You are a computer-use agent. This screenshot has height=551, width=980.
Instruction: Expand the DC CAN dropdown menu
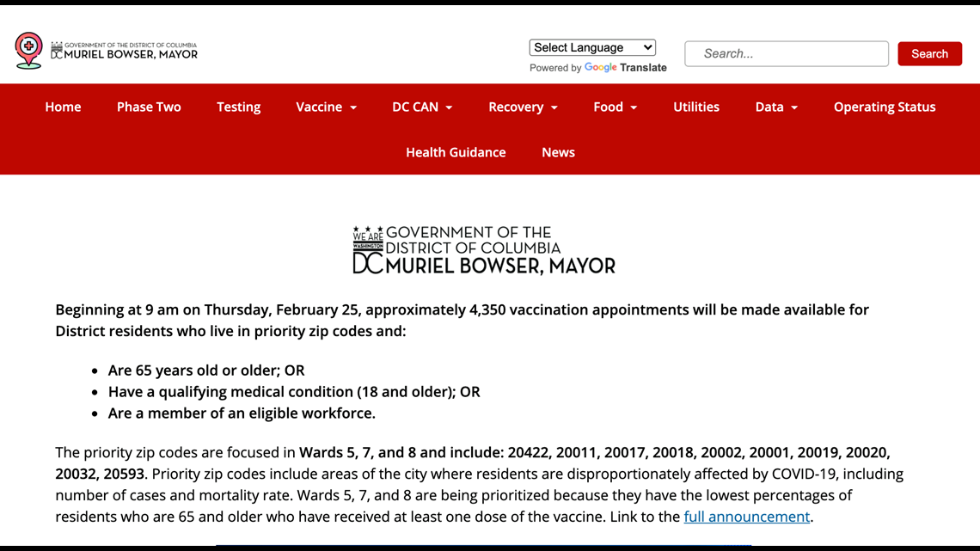click(422, 107)
